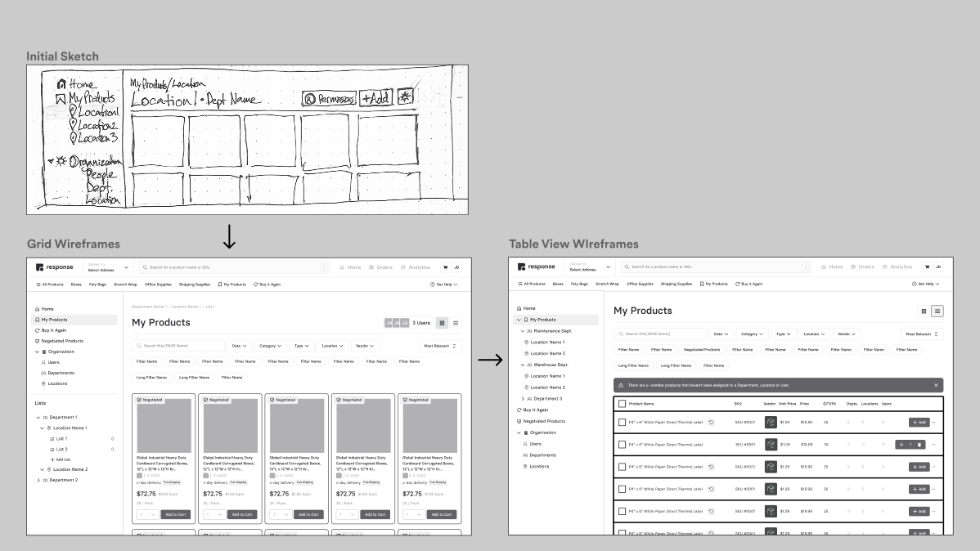Image resolution: width=980 pixels, height=551 pixels.
Task: Click All Products menu in Grid Wireframes
Action: (49, 284)
